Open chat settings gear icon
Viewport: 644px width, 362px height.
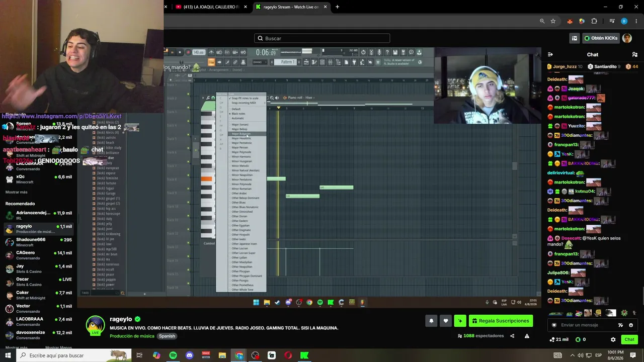click(x=613, y=339)
